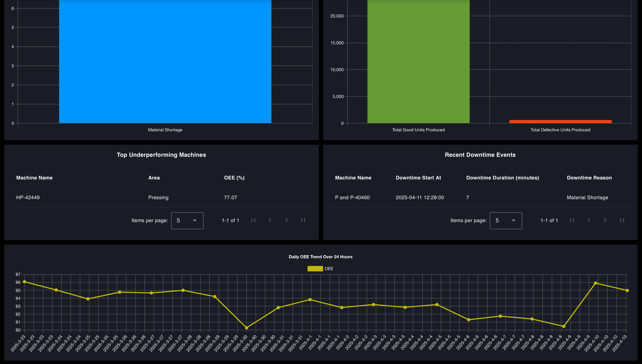Jump to first page of Recent Downtime Events

pyautogui.click(x=572, y=220)
